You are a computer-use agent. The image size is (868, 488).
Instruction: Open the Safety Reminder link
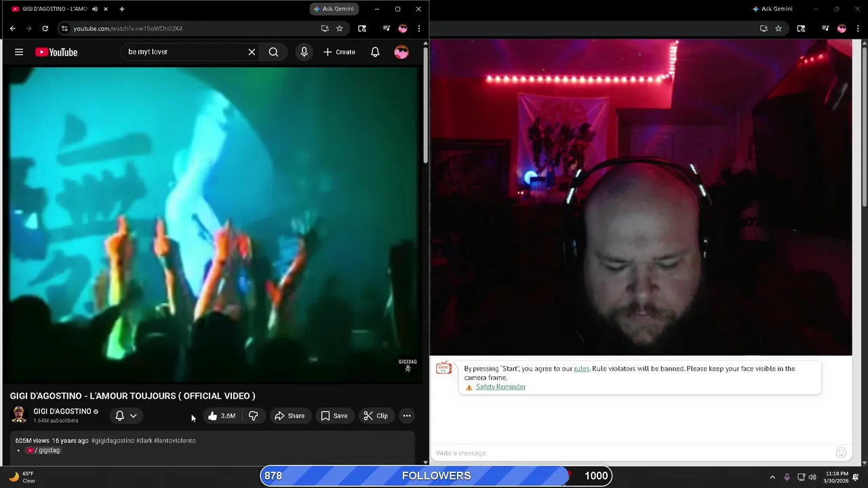pos(500,387)
